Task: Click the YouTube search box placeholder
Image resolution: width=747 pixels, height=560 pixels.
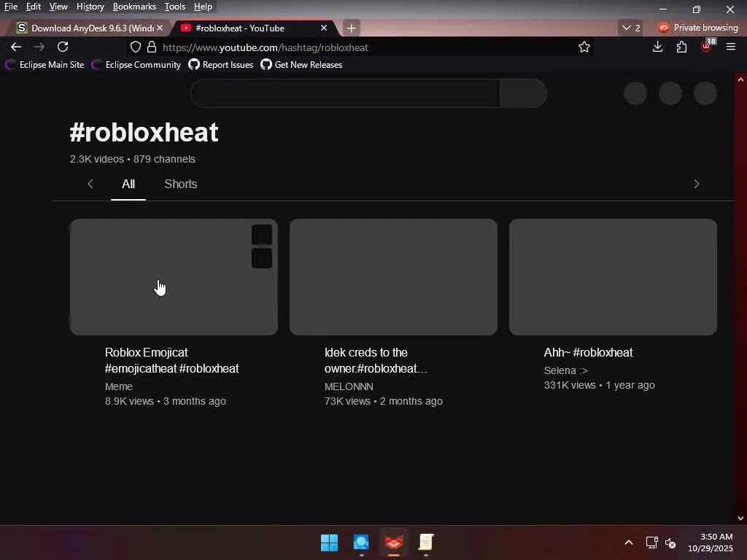Action: [x=345, y=93]
